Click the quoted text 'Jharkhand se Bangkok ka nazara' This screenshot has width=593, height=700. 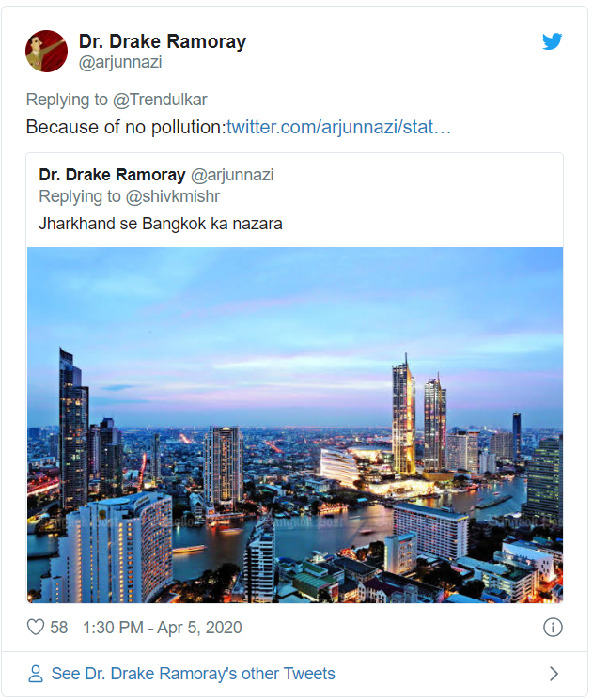(161, 224)
